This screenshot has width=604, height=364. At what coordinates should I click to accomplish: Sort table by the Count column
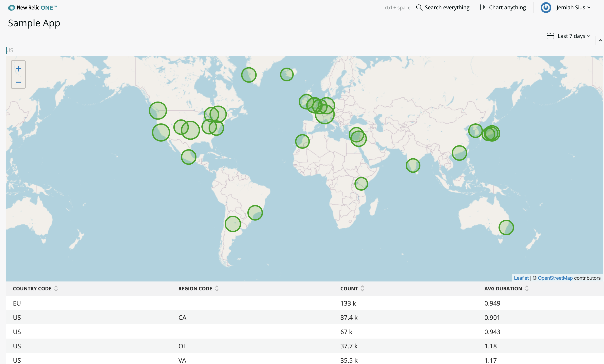349,289
